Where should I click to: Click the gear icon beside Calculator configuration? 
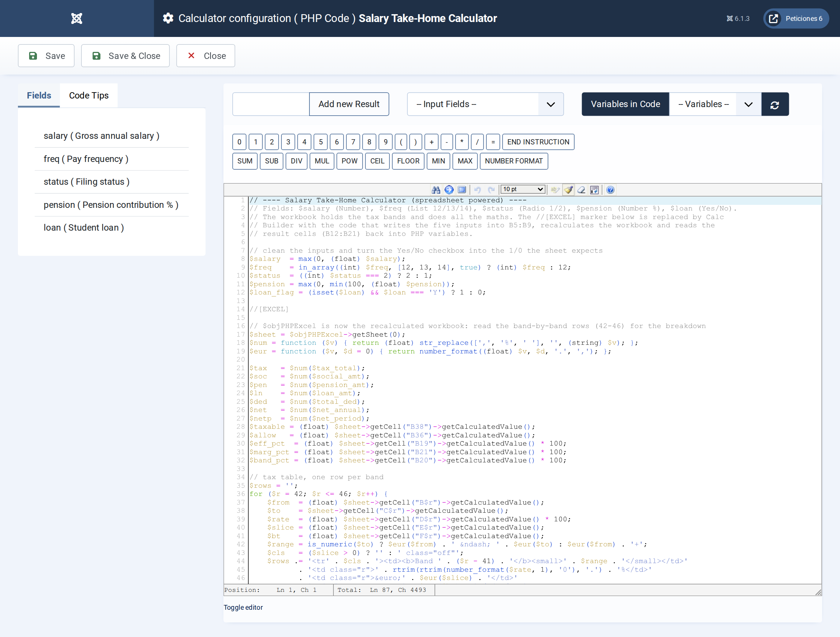(x=168, y=18)
